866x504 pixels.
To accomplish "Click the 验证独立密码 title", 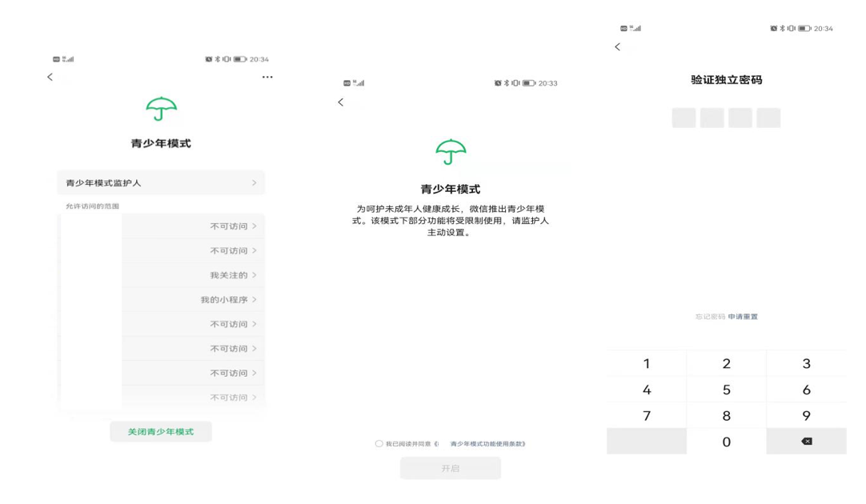I will 726,79.
